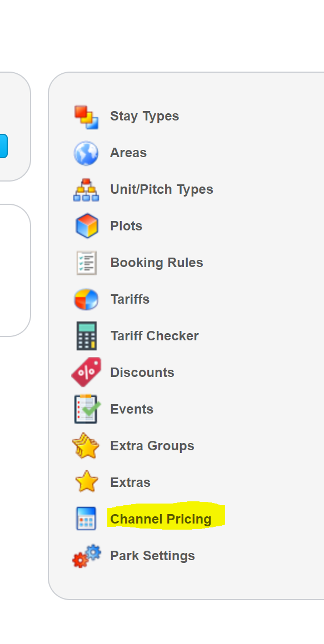Go to Stay Types text link
The width and height of the screenshot is (324, 644).
[x=144, y=116]
